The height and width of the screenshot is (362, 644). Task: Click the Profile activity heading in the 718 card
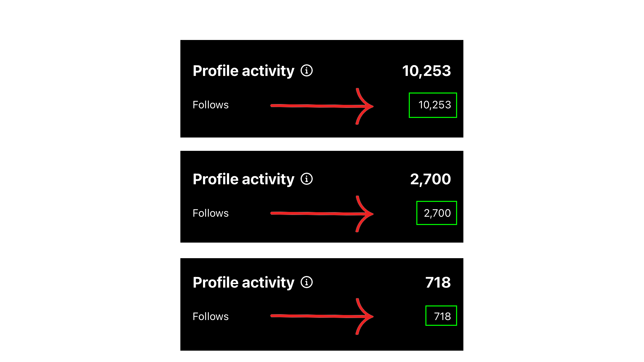point(244,283)
